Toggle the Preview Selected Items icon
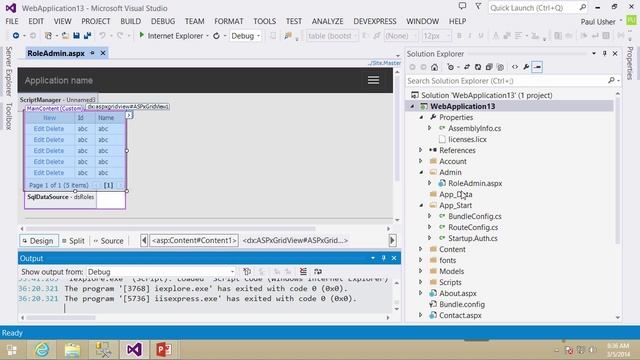 tap(537, 67)
